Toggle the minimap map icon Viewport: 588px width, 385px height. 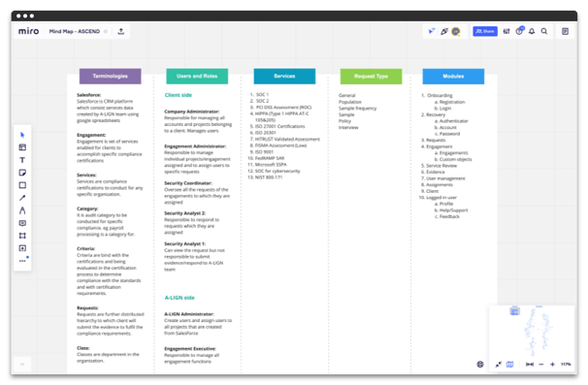coord(509,364)
